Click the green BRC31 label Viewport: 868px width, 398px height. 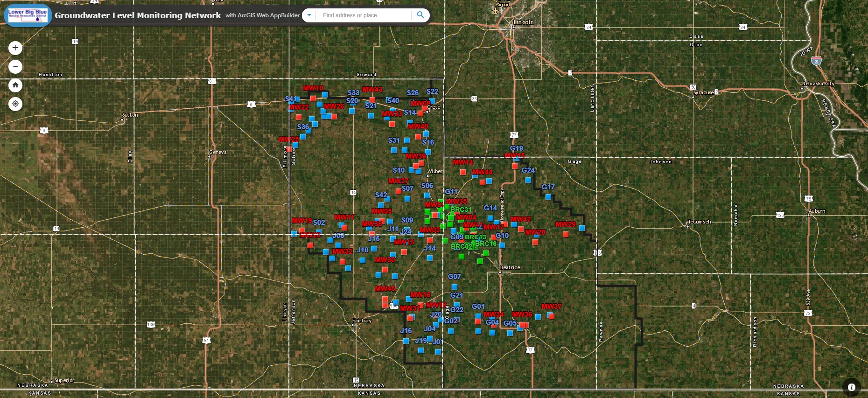[x=461, y=210]
